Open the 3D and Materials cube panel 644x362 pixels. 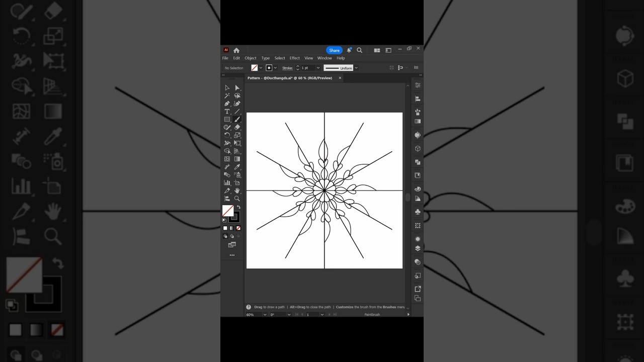(x=418, y=149)
